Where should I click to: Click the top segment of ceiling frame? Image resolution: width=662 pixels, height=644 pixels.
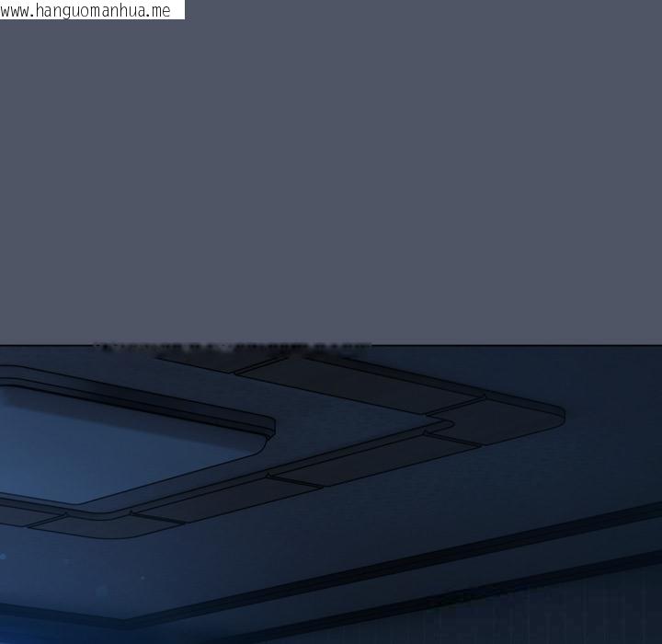click(x=368, y=377)
